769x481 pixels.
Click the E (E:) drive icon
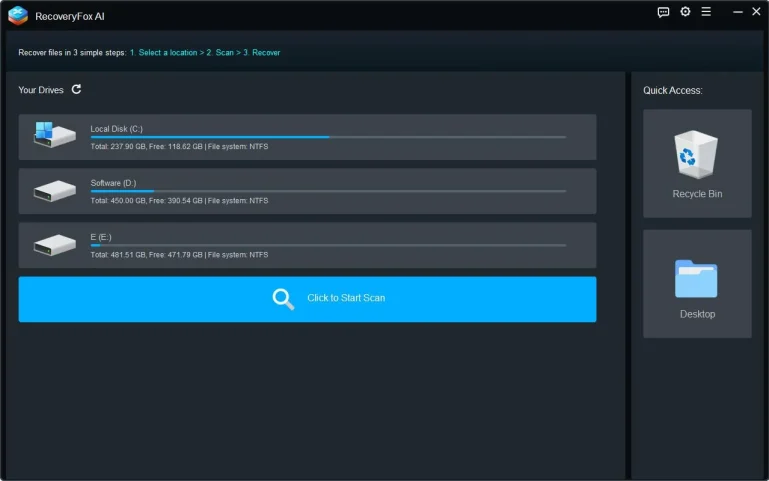[x=54, y=244]
